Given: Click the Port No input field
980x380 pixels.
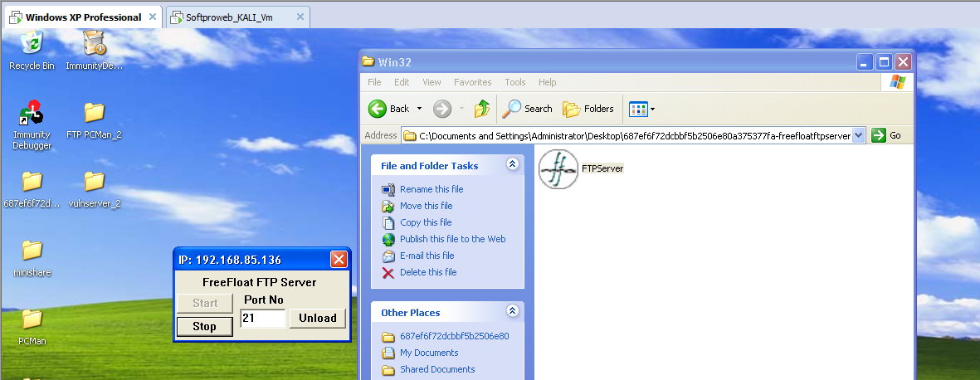Looking at the screenshot, I should (262, 318).
